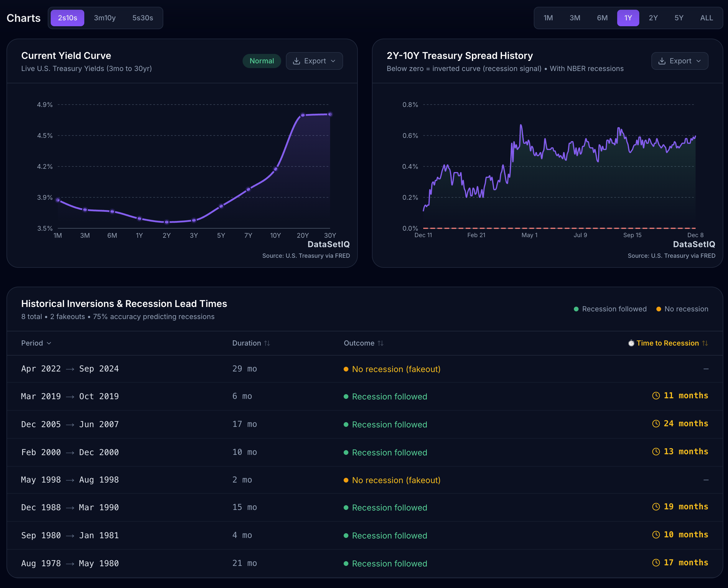Click the download icon in Spread History Export
Viewport: 728px width, 588px height.
click(662, 61)
